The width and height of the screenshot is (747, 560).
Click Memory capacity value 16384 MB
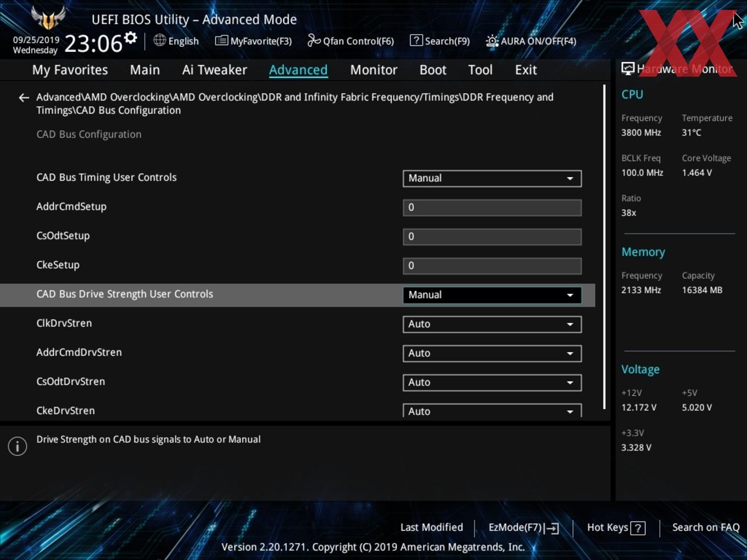point(702,290)
